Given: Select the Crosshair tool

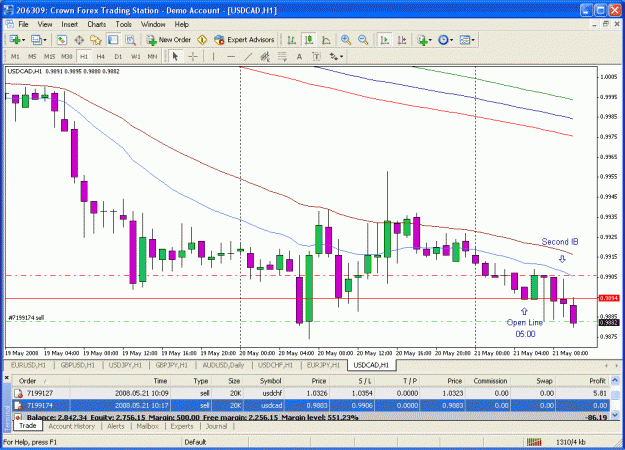Looking at the screenshot, I should click(193, 57).
